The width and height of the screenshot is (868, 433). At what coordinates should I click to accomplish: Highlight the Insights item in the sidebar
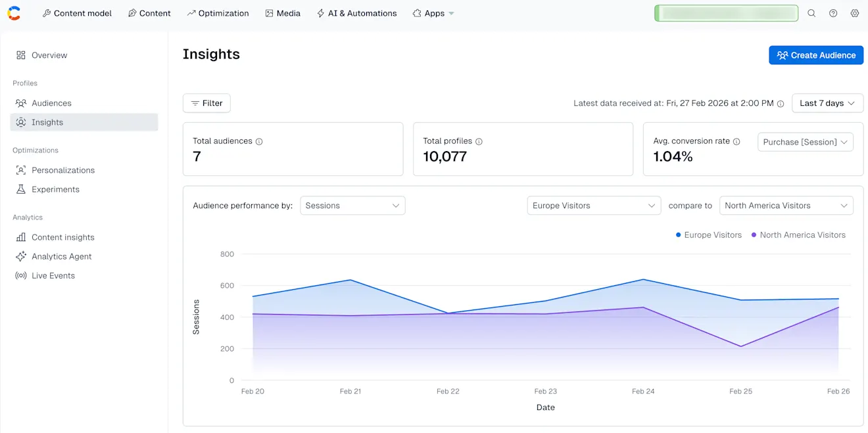click(x=47, y=122)
